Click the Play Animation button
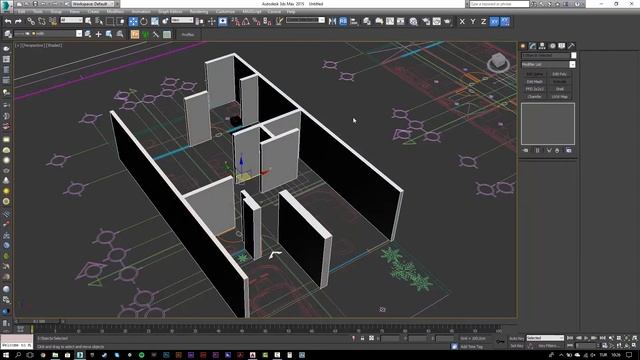 586,338
